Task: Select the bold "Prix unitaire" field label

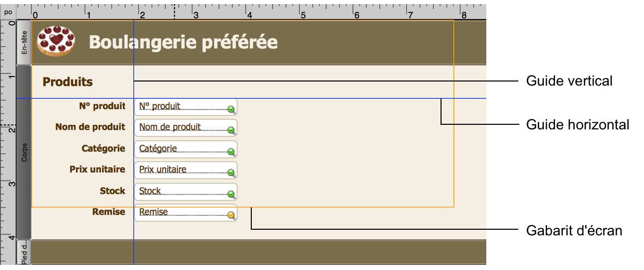Action: [x=97, y=169]
